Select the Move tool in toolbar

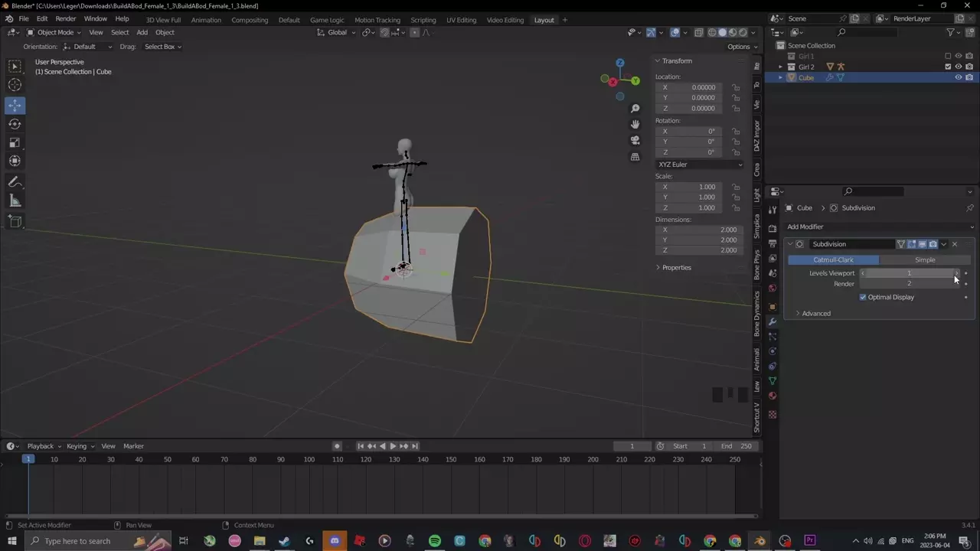pos(15,105)
